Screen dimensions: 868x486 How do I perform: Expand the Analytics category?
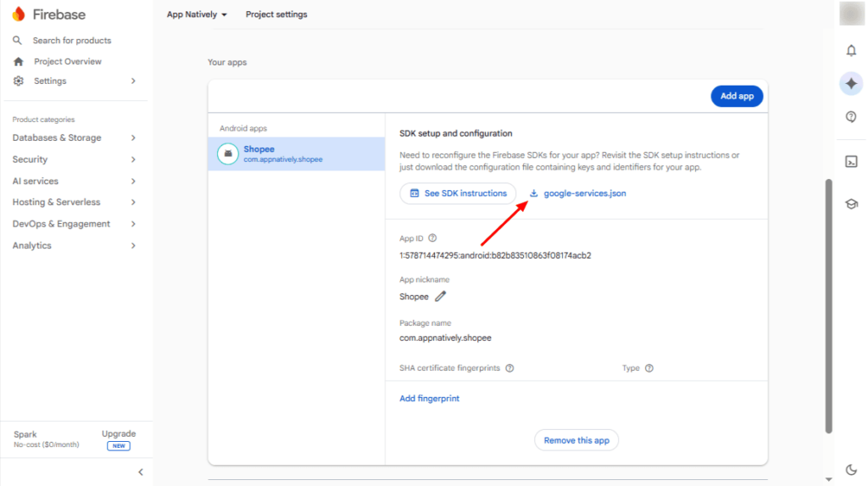point(74,245)
